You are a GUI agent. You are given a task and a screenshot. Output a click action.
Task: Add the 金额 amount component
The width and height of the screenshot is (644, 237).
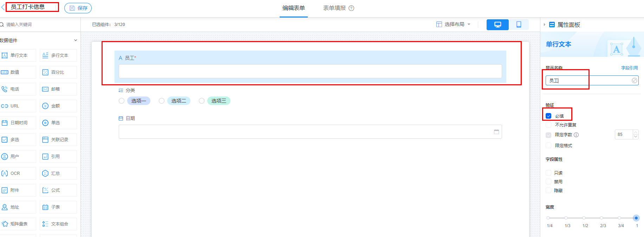[x=58, y=106]
